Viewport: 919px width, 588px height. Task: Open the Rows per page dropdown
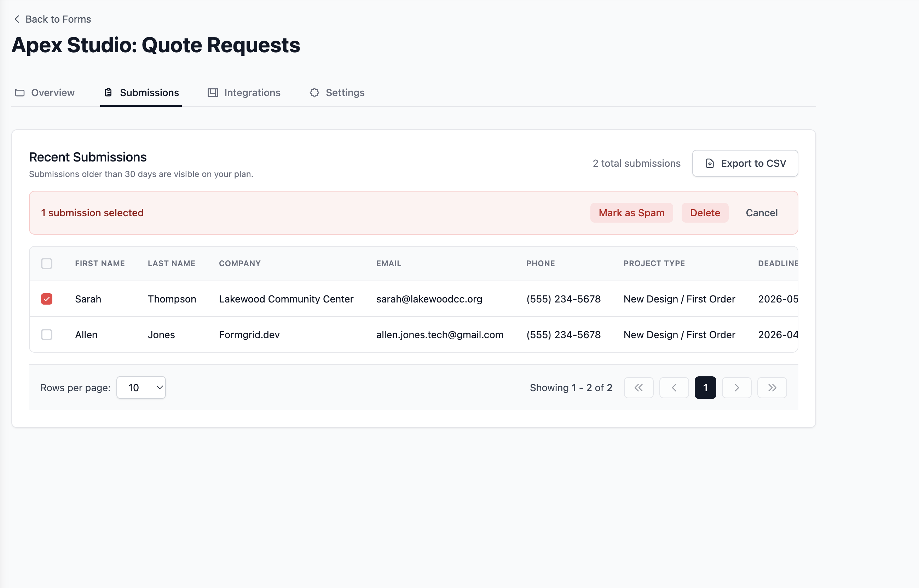[141, 388]
